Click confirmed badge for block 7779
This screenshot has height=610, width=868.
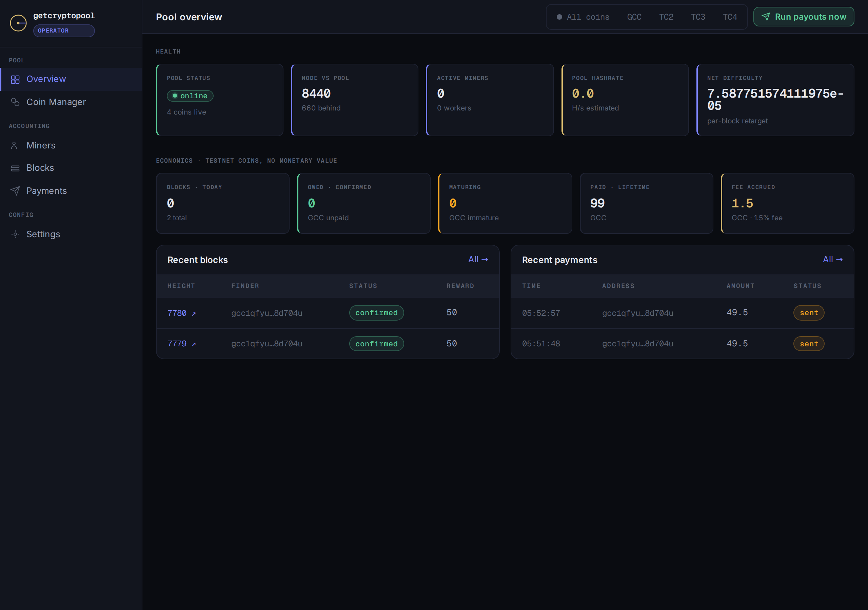(377, 344)
